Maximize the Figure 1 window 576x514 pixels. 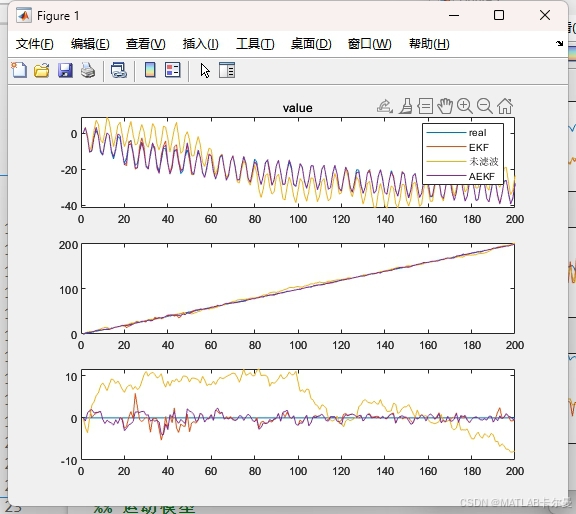pos(499,15)
